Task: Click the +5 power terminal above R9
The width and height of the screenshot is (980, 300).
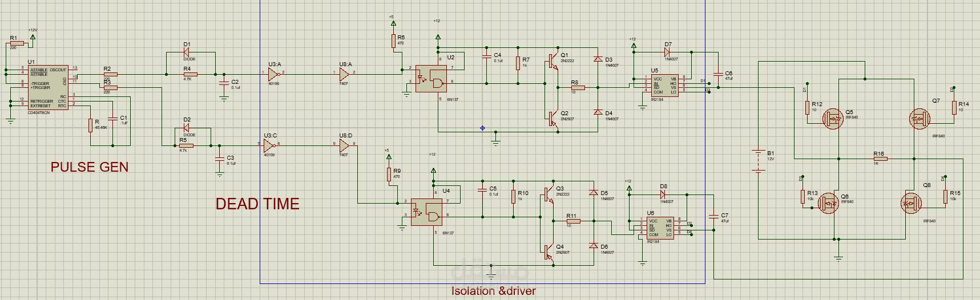Action: [x=388, y=156]
